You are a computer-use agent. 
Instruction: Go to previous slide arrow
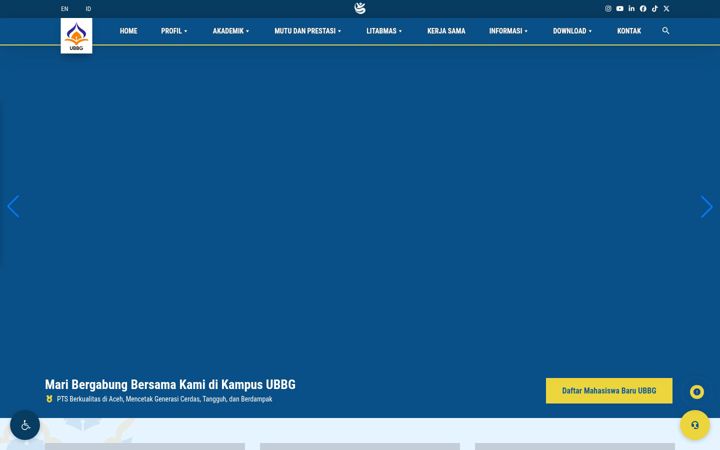(13, 207)
